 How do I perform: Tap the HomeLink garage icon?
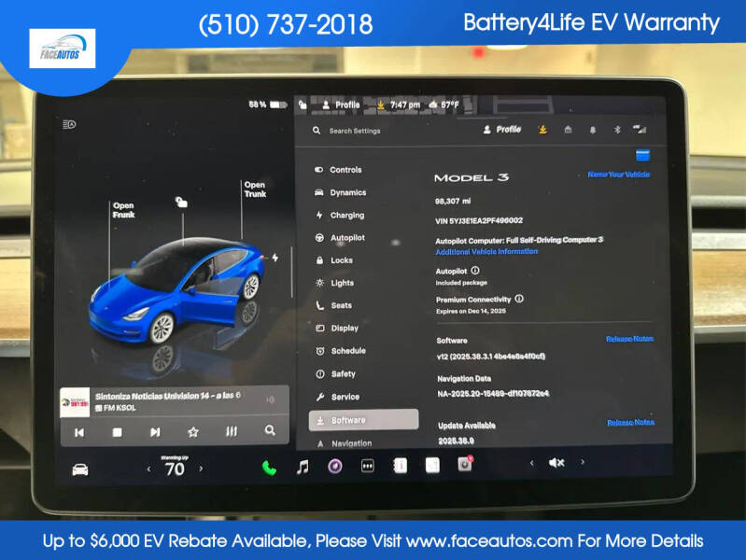568,130
